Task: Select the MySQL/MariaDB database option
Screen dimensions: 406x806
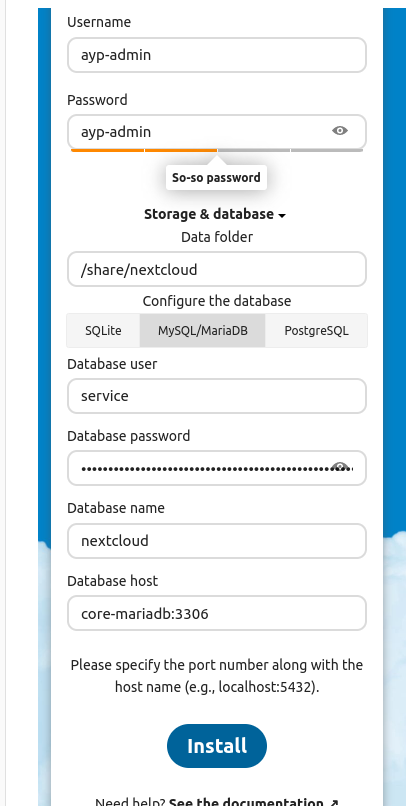Action: click(202, 331)
